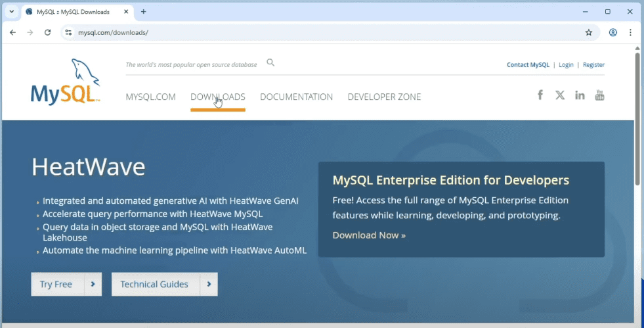Open a new browser tab
This screenshot has height=328, width=644.
[144, 12]
